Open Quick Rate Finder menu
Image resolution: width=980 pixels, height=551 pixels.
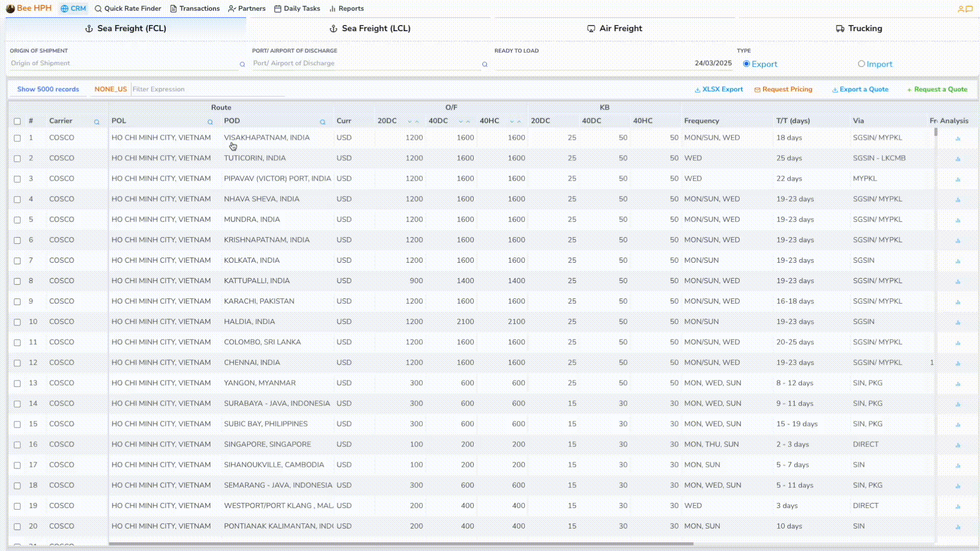128,9
